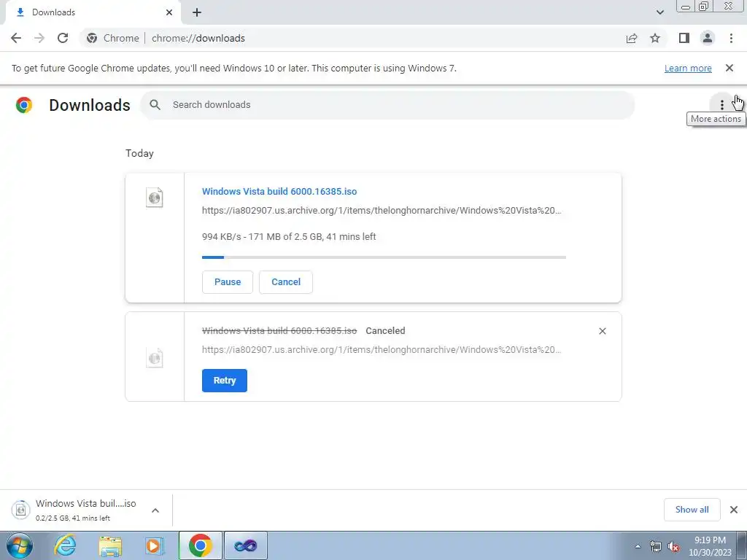Open More actions menu on Downloads page
Screen dimensions: 747x560
click(x=722, y=105)
